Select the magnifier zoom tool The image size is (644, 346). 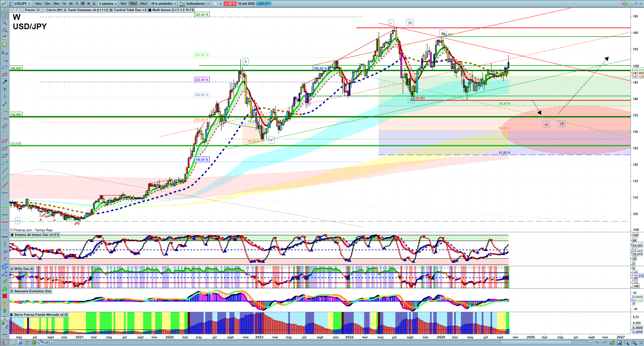5,23
